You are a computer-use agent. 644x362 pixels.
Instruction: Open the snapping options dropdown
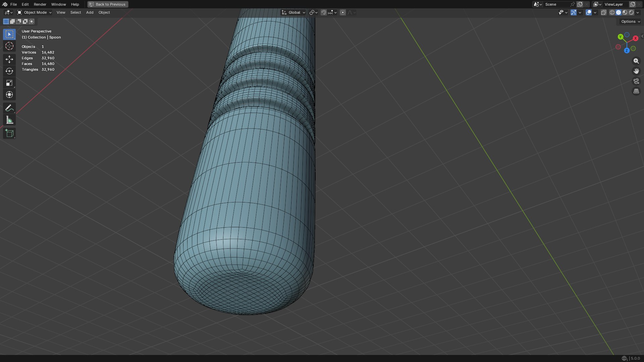(332, 12)
